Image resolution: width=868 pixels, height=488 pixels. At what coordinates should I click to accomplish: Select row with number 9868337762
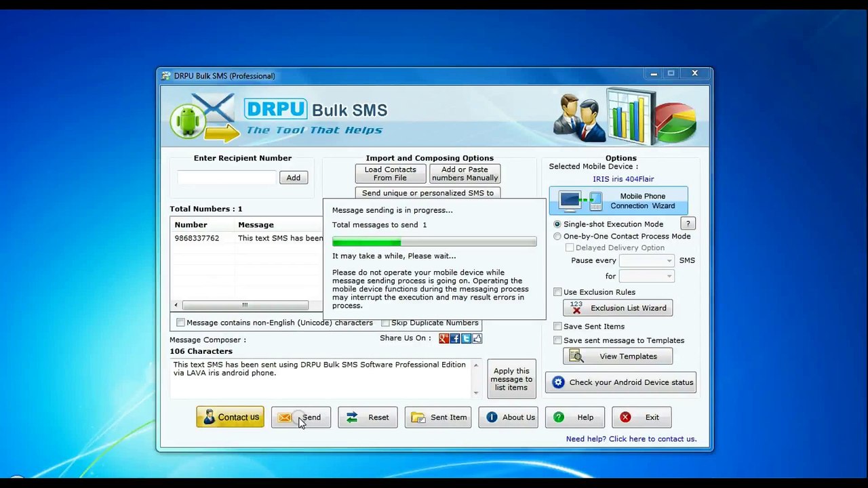click(x=247, y=239)
